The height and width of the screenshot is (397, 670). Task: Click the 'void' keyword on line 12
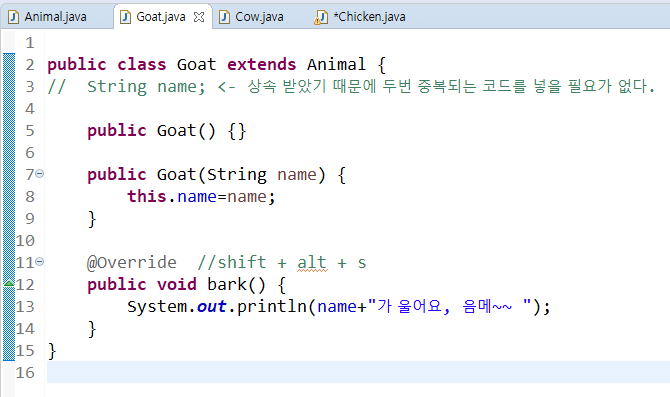click(176, 285)
